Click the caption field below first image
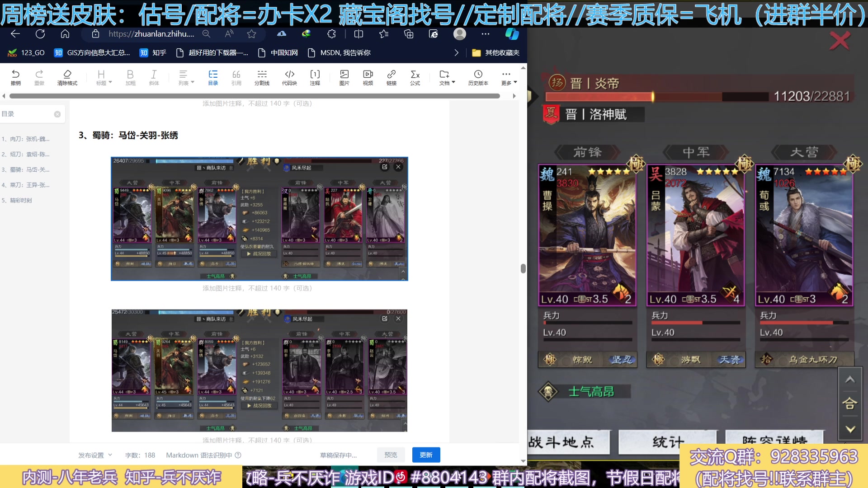Image resolution: width=868 pixels, height=488 pixels. (257, 288)
